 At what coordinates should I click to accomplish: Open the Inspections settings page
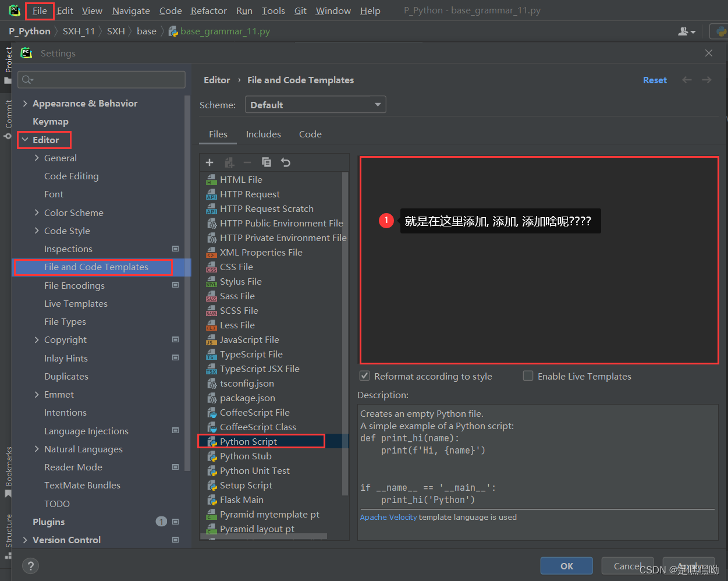tap(68, 249)
